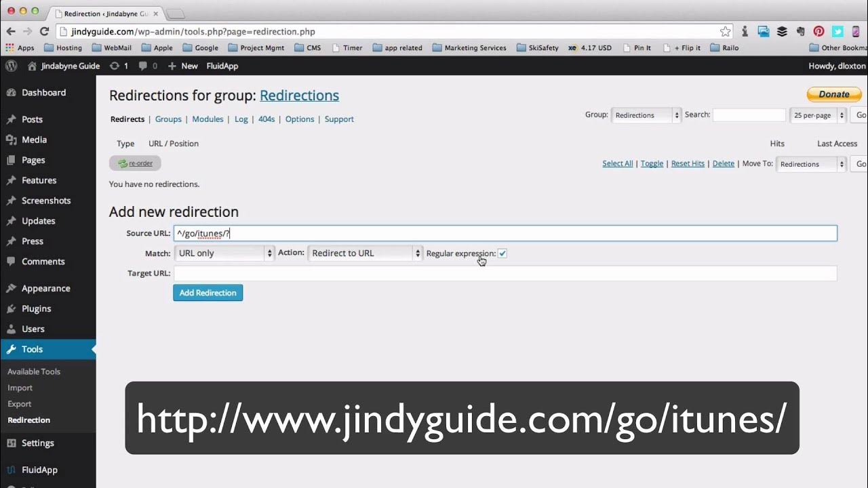Click the Pinterest extension icon
The image size is (868, 488).
click(x=818, y=31)
